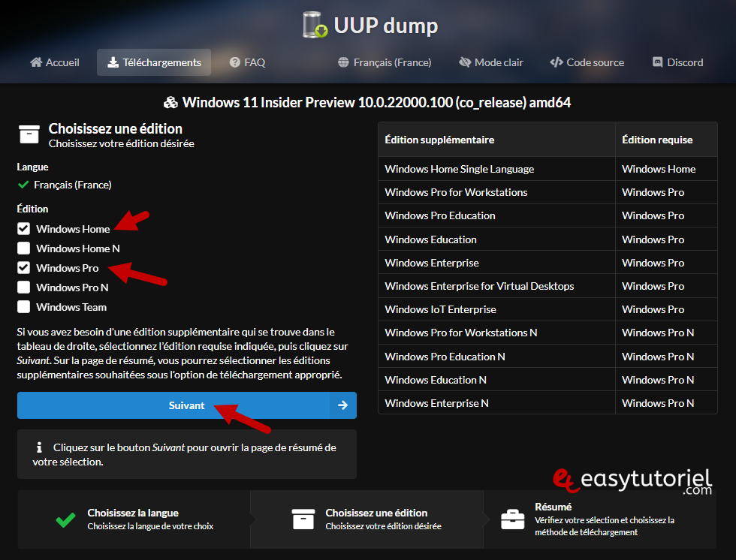Click the Choisissez une édition footer step

coord(367,519)
